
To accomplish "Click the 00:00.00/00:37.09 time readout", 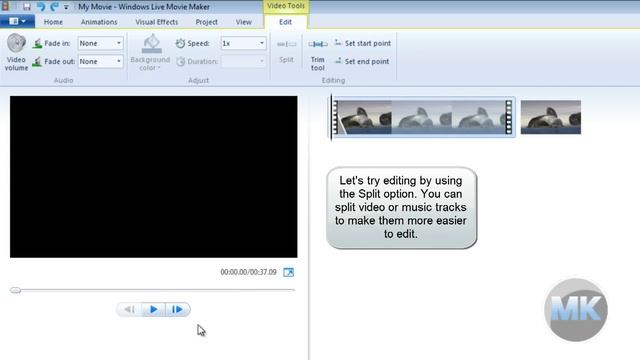I will point(248,272).
